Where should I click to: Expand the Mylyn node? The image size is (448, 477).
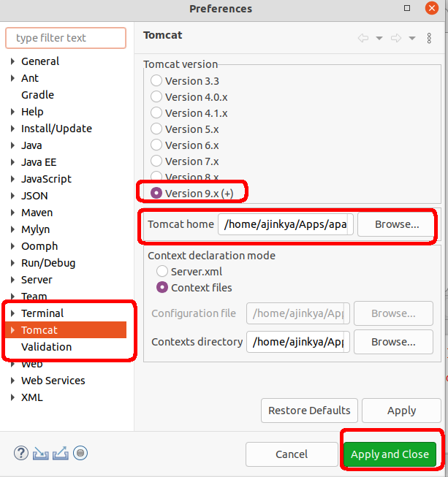(x=12, y=229)
